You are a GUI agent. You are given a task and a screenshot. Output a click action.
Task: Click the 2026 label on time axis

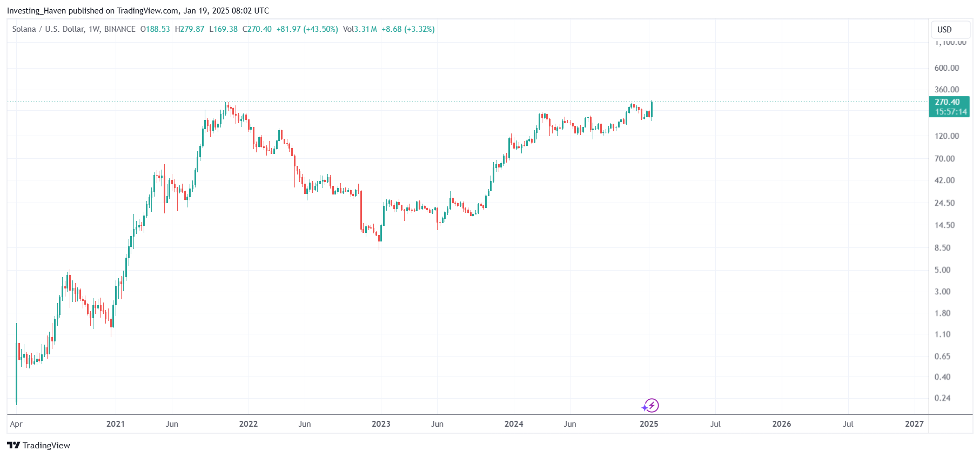point(782,424)
